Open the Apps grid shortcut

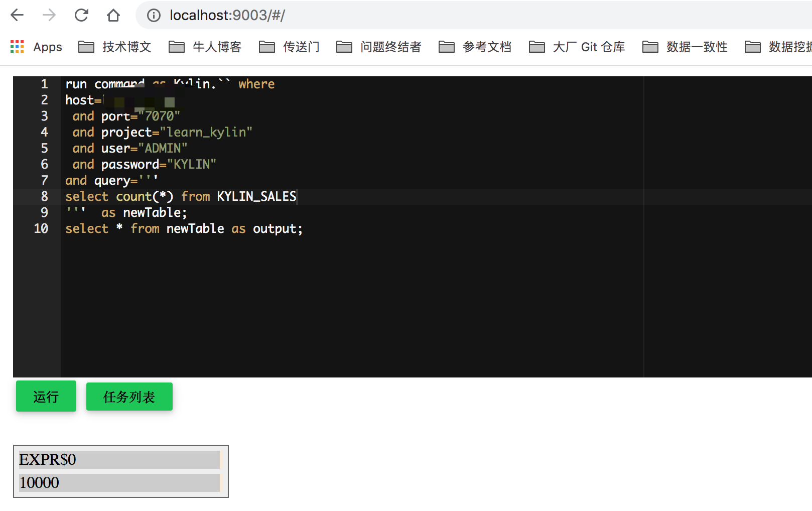pos(17,47)
